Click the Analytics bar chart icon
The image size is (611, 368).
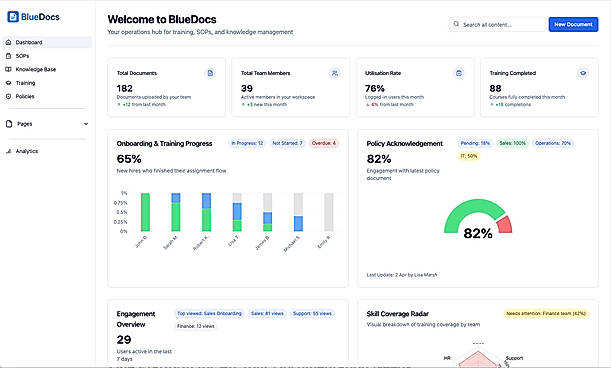9,151
